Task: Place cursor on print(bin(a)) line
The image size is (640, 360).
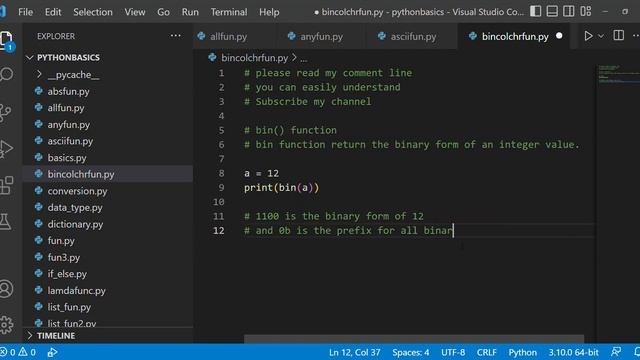Action: coord(281,188)
